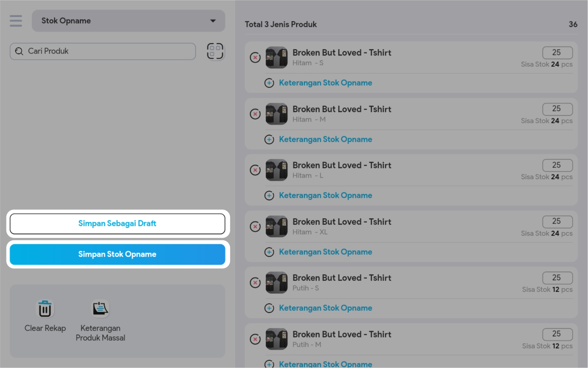This screenshot has height=368, width=588.
Task: Edit quantity field for Hitam - XL
Action: pyautogui.click(x=557, y=222)
